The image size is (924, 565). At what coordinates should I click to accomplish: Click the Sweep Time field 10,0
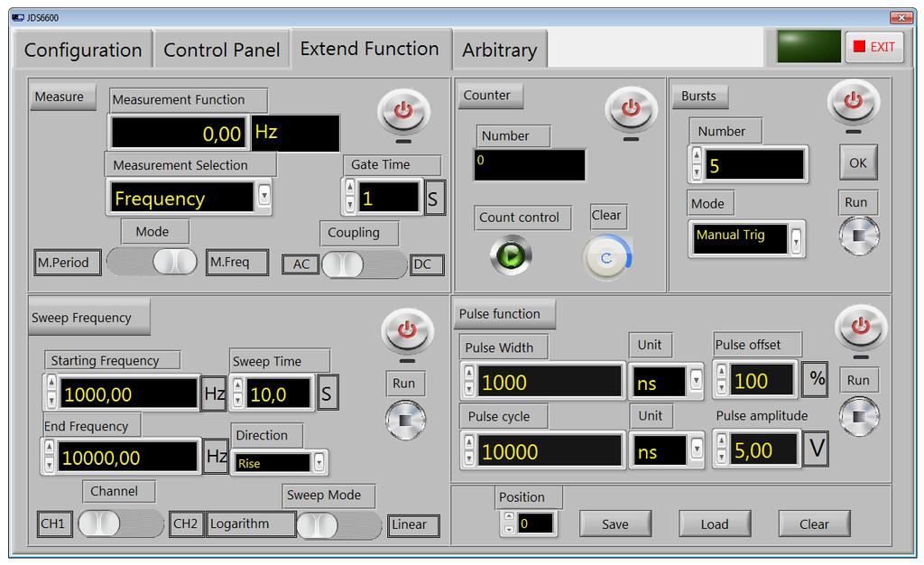(278, 393)
